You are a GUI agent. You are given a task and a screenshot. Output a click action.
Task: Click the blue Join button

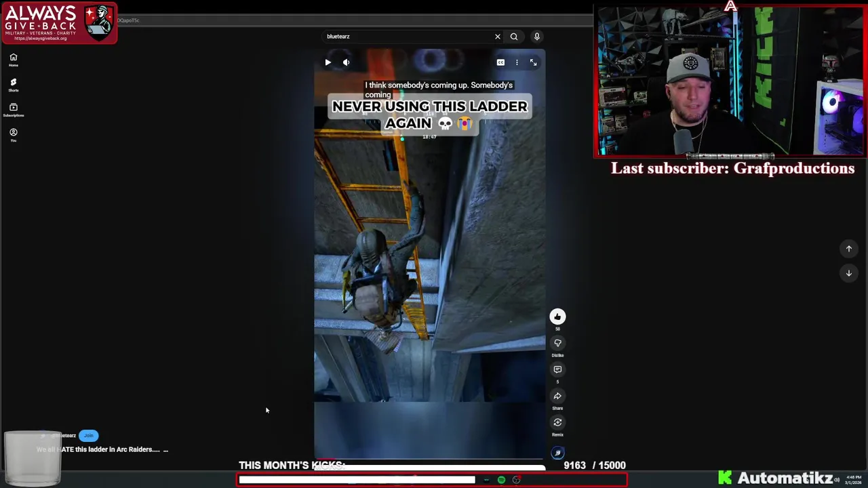tap(89, 436)
